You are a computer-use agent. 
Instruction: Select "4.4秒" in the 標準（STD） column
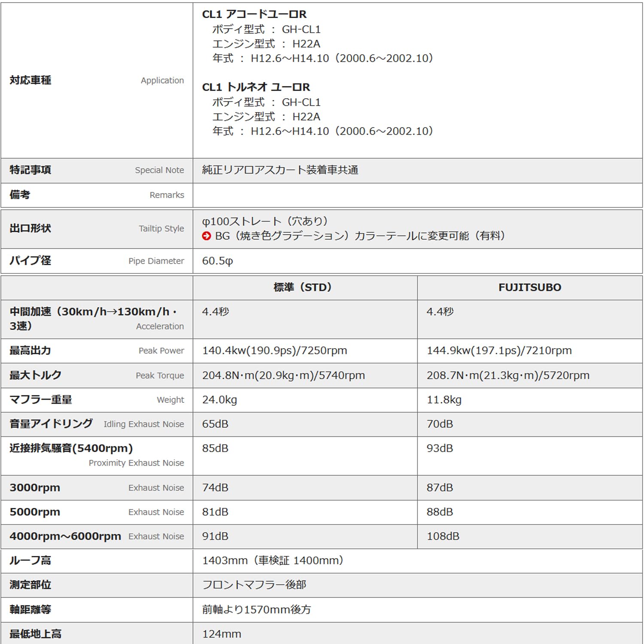click(216, 312)
